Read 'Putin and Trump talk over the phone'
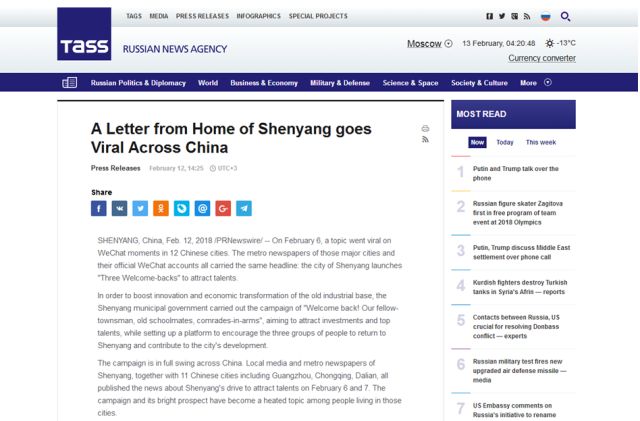This screenshot has height=421, width=640. tap(515, 173)
